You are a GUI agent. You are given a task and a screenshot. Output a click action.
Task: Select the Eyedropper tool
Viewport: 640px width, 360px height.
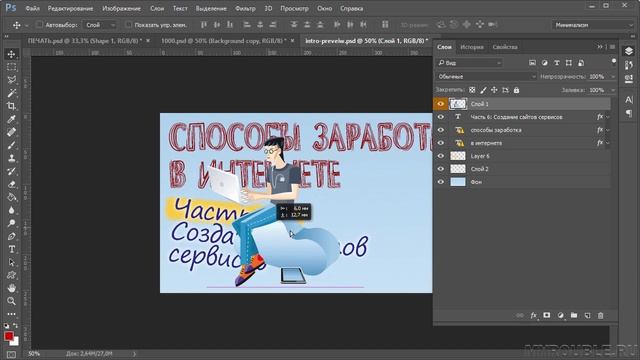11,119
